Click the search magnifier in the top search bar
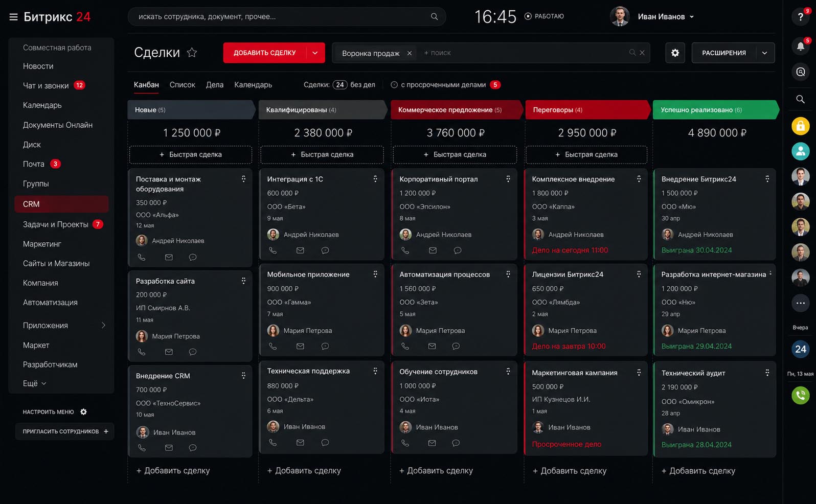The width and height of the screenshot is (816, 504). point(434,16)
